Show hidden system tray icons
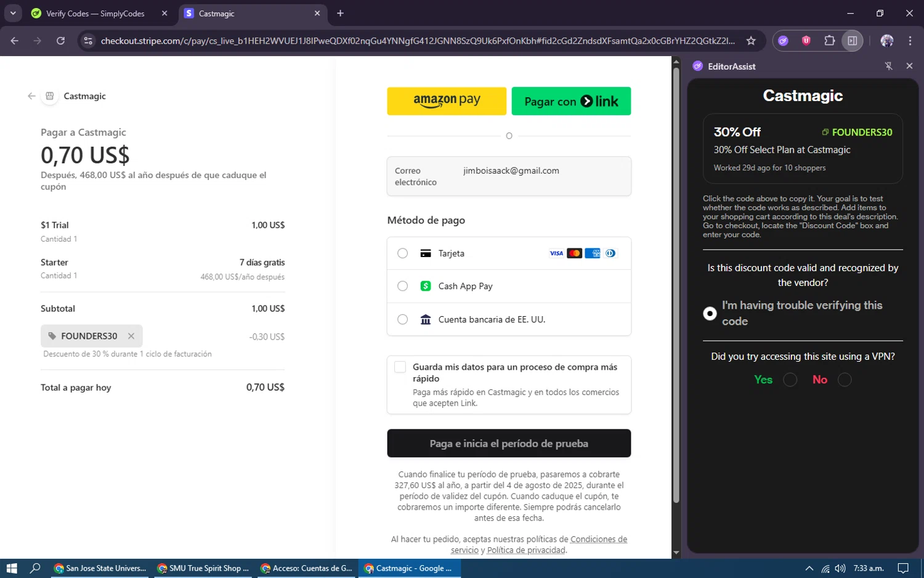This screenshot has height=578, width=924. click(809, 568)
